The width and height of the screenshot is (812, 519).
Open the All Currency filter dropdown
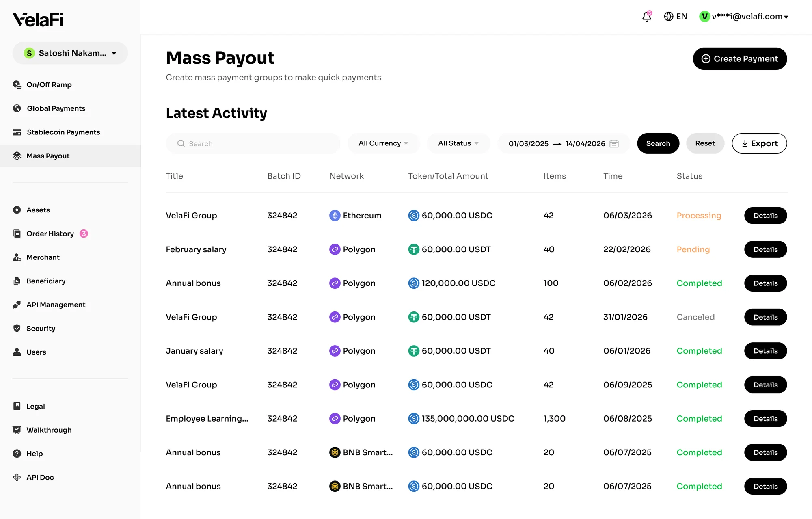(x=383, y=143)
